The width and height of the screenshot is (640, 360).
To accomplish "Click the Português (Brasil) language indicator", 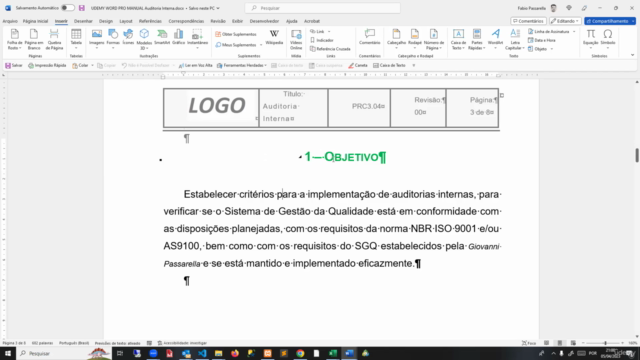I will (74, 343).
